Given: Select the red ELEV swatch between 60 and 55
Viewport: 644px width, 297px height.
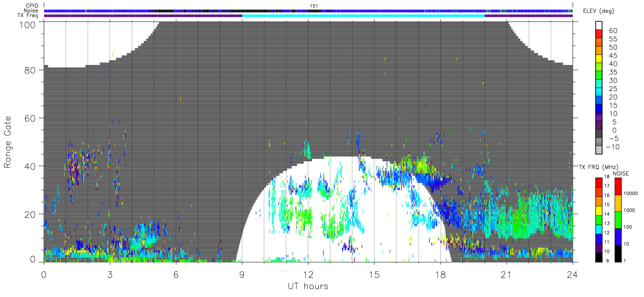Looking at the screenshot, I should pos(599,33).
